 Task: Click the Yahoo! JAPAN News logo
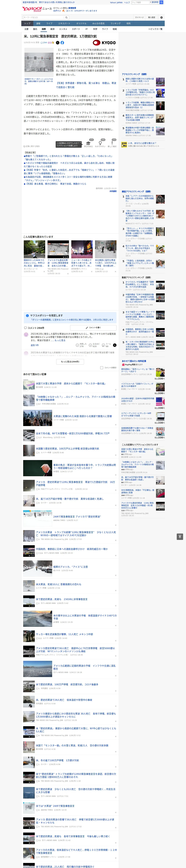37,9
